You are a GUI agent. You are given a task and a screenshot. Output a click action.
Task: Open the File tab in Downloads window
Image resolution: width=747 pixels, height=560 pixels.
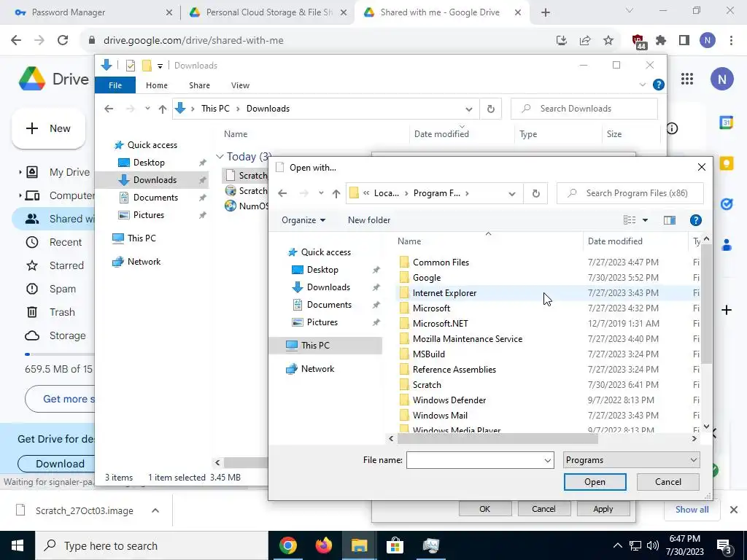[115, 85]
